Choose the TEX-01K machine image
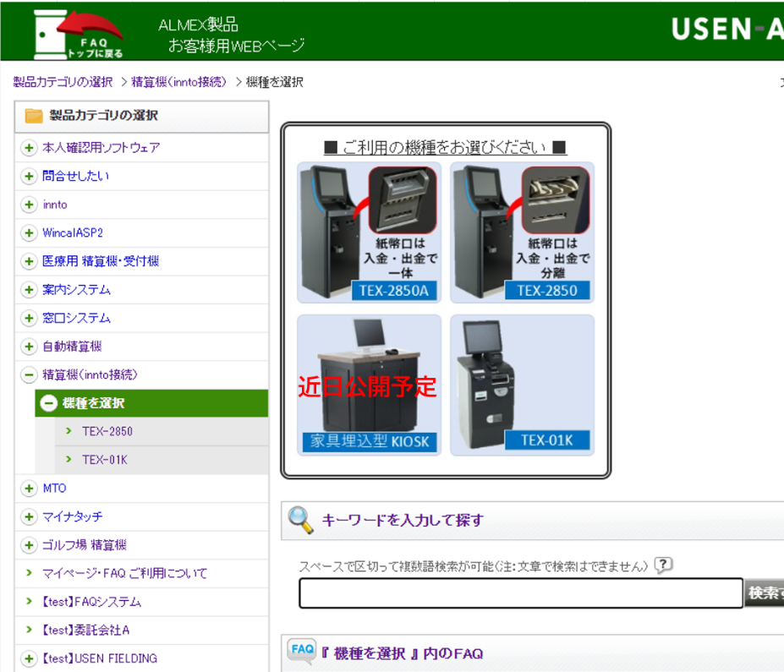784x672 pixels. point(522,385)
